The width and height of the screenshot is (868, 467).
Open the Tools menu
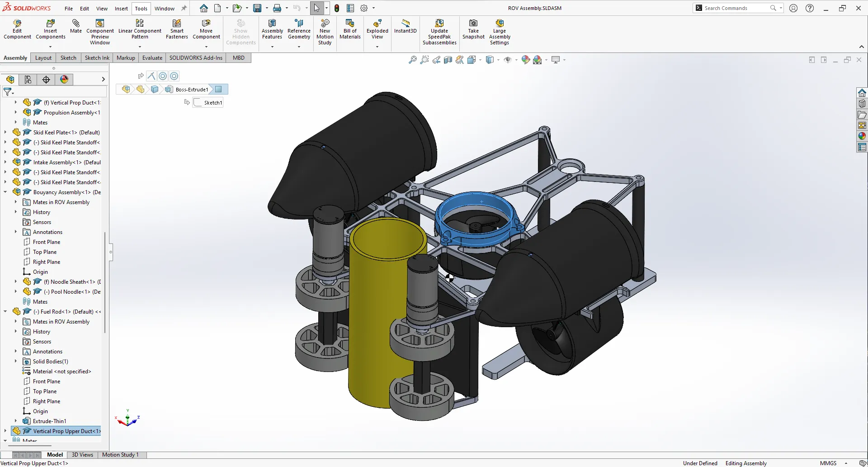(x=141, y=9)
